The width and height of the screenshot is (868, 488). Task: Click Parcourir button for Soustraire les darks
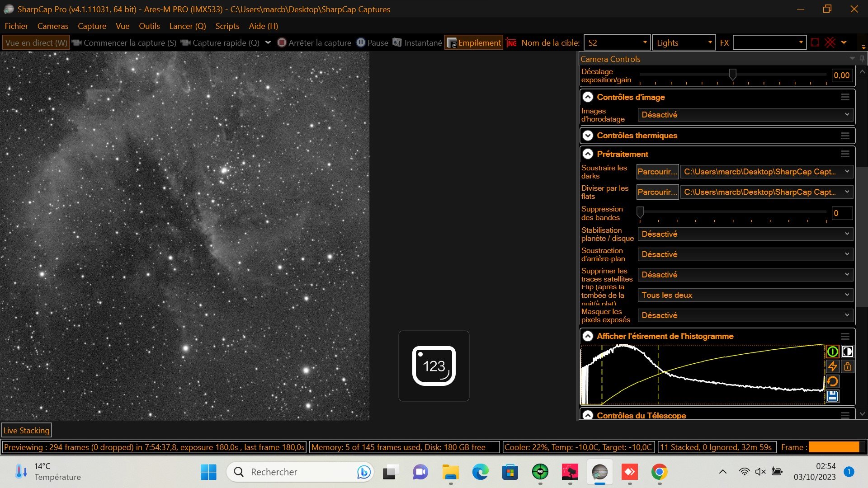point(657,172)
